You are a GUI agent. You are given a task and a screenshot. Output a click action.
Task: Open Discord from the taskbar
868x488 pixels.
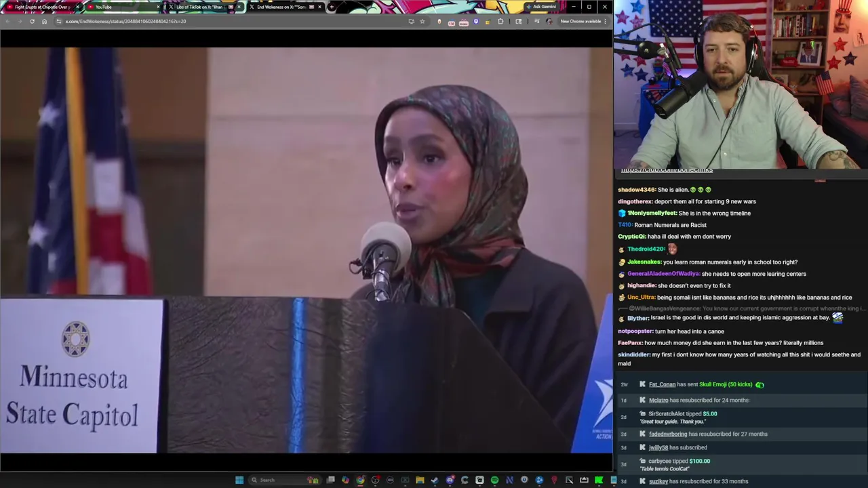(450, 480)
